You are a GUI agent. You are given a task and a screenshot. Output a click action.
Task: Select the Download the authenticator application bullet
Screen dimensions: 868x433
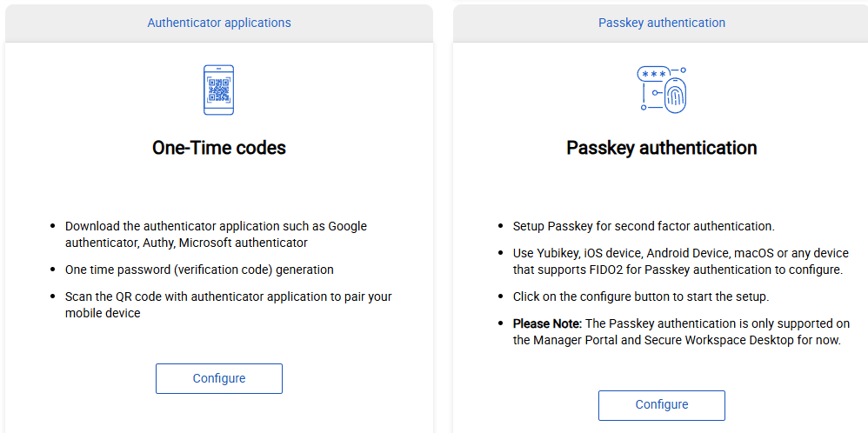point(216,235)
